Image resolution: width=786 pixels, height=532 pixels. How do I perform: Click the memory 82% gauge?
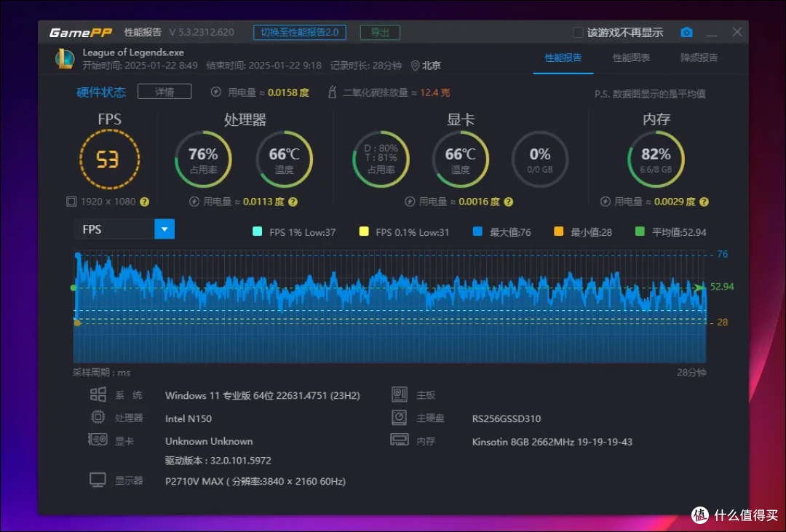click(656, 159)
